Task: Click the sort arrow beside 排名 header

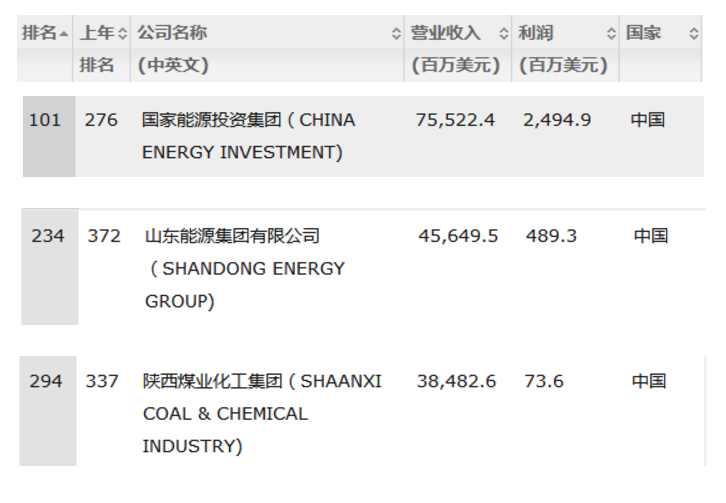Action: (65, 34)
